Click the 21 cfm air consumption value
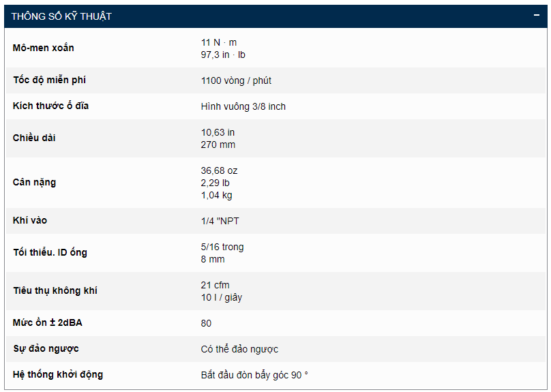The image size is (551, 392). point(215,285)
